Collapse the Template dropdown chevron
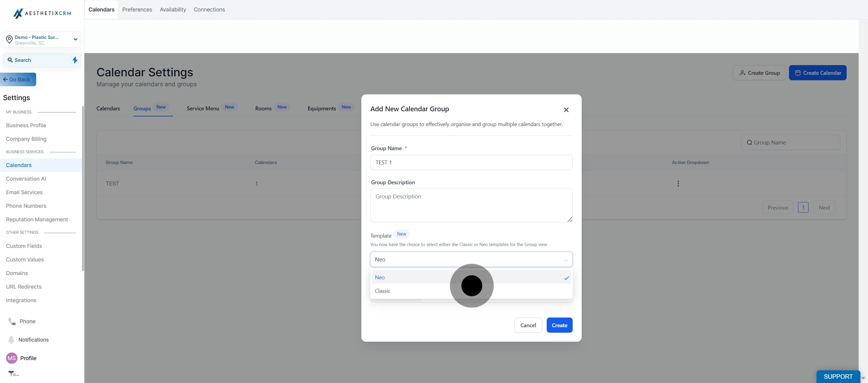The width and height of the screenshot is (868, 383). point(566,260)
